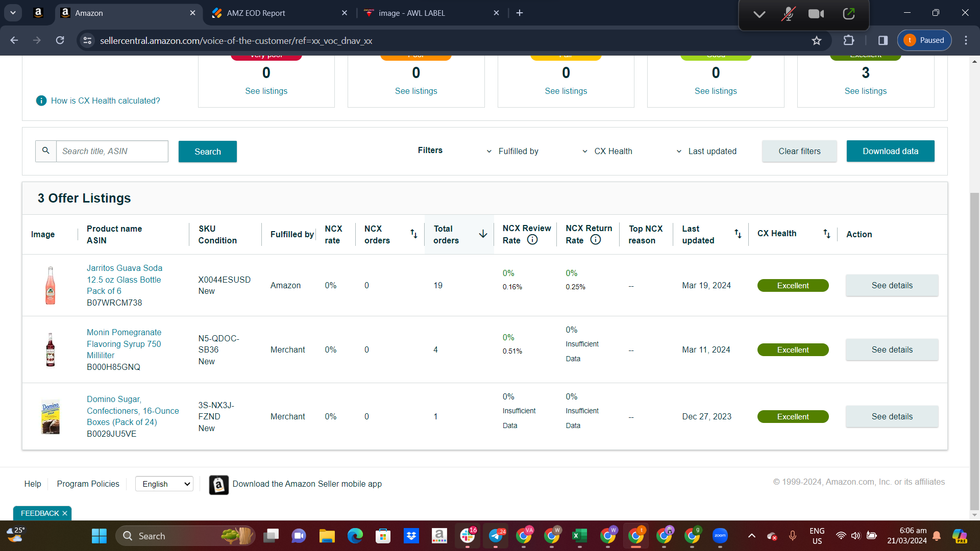
Task: Toggle the camera in the meeting overlay
Action: [x=816, y=14]
